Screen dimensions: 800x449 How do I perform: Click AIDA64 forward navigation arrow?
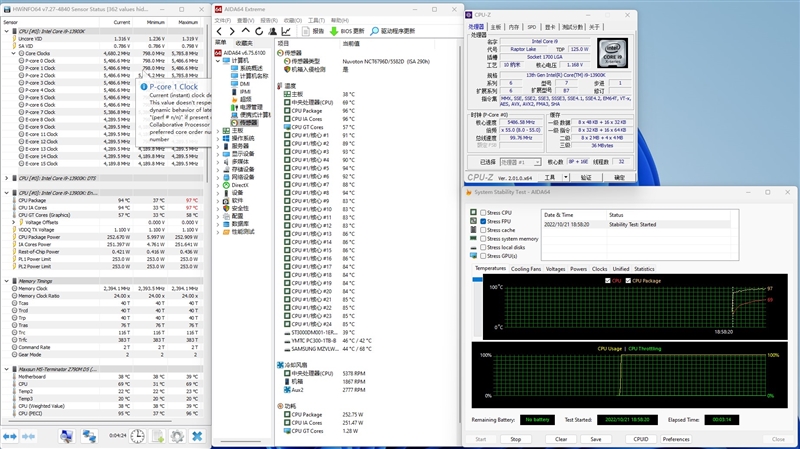pos(232,31)
